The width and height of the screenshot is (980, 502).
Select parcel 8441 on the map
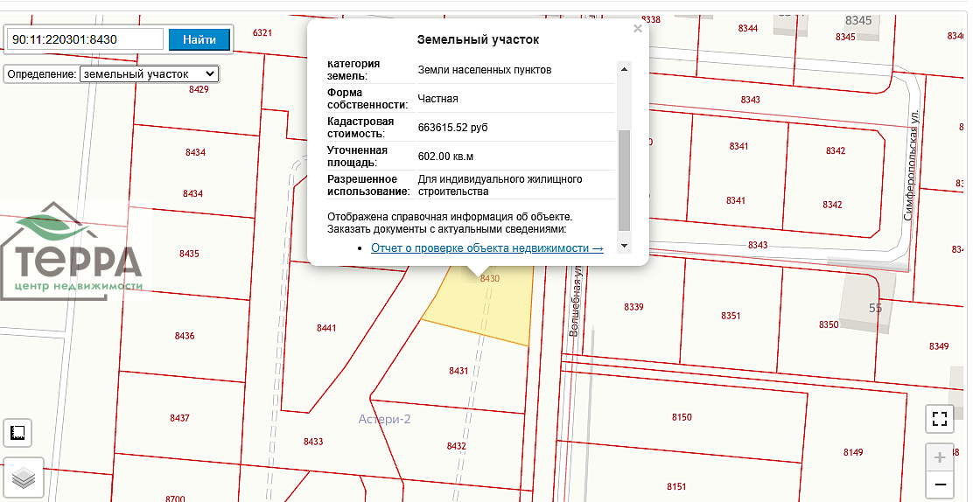pos(326,328)
